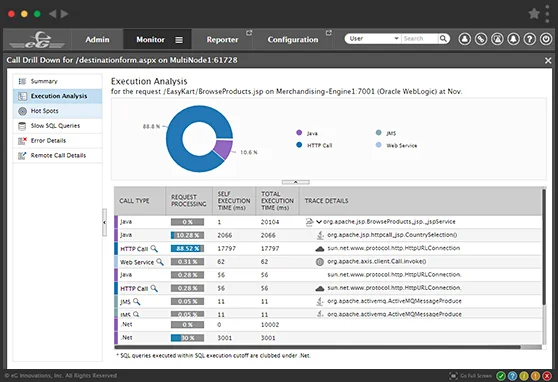
Task: Click the page icon beside BrowseProducts_jsp trace
Action: [310, 222]
